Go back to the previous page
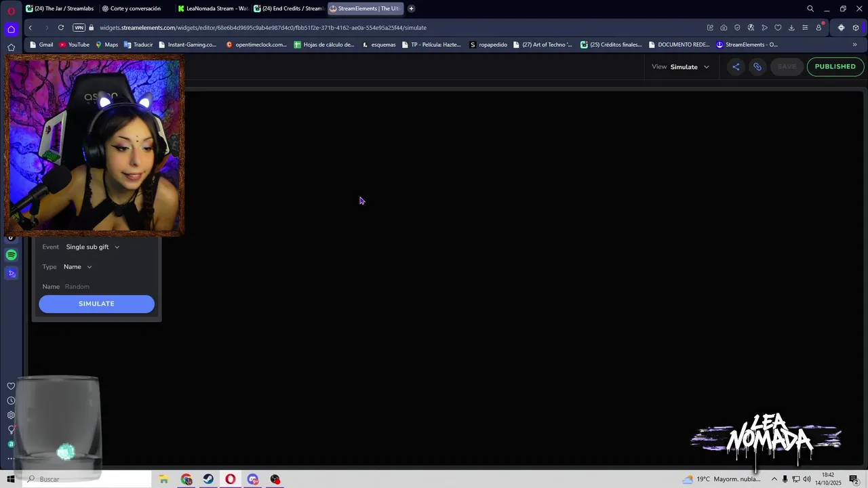Image resolution: width=868 pixels, height=488 pixels. pyautogui.click(x=30, y=28)
